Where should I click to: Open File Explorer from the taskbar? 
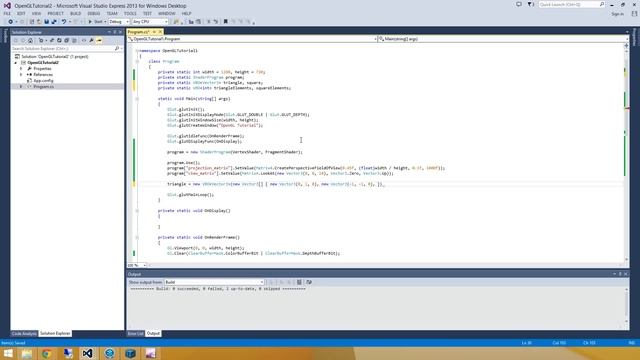27,353
